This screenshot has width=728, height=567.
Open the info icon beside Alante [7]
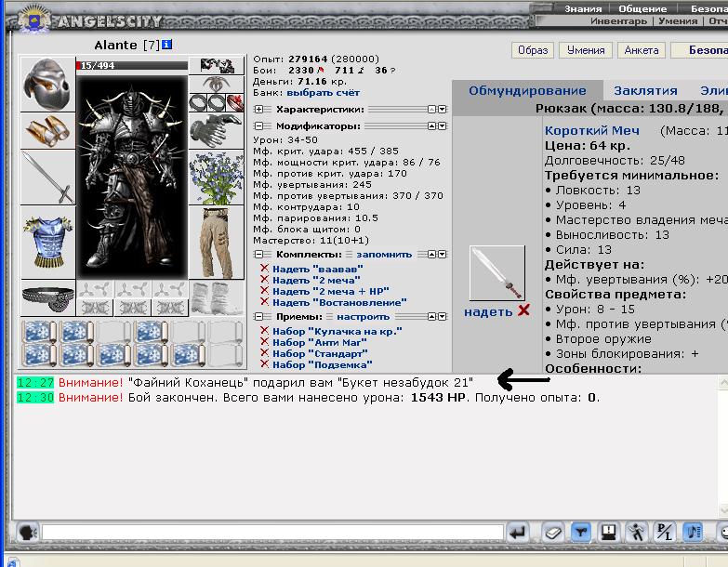coord(166,45)
